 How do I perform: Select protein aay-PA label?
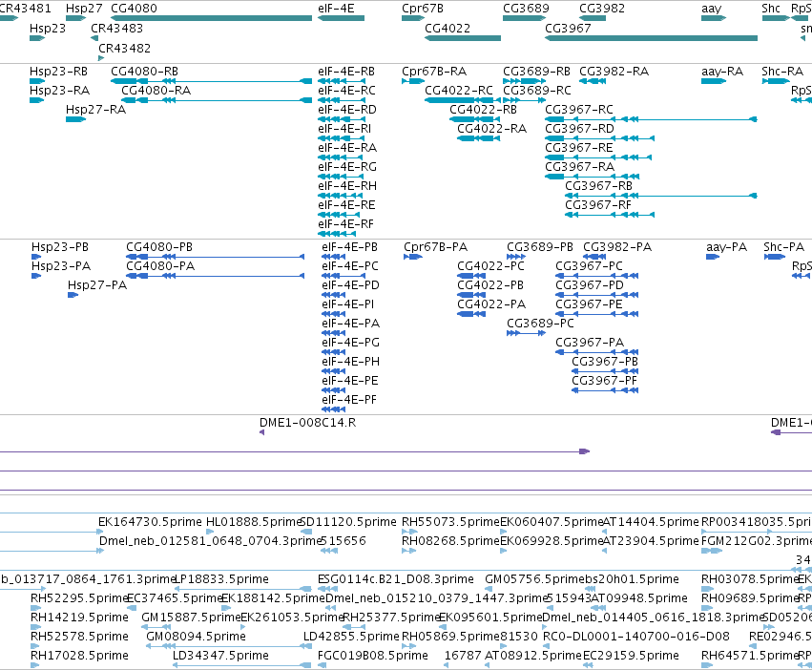pos(726,247)
